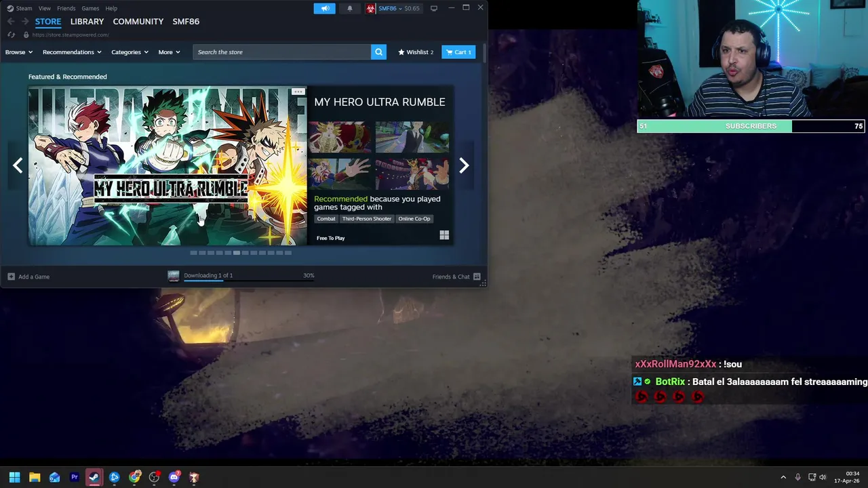The height and width of the screenshot is (488, 868).
Task: Open the Help menu
Action: pyautogui.click(x=111, y=8)
